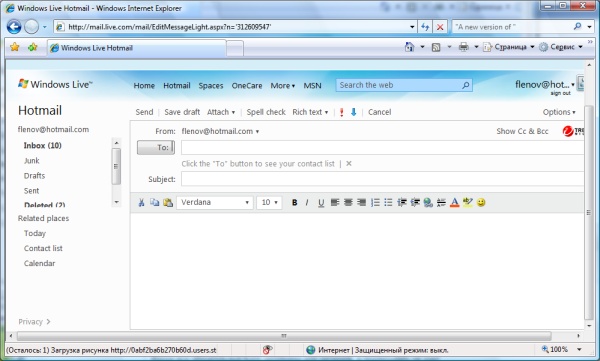Expand the Rich text dropdown
This screenshot has width=600, height=361.
(310, 112)
